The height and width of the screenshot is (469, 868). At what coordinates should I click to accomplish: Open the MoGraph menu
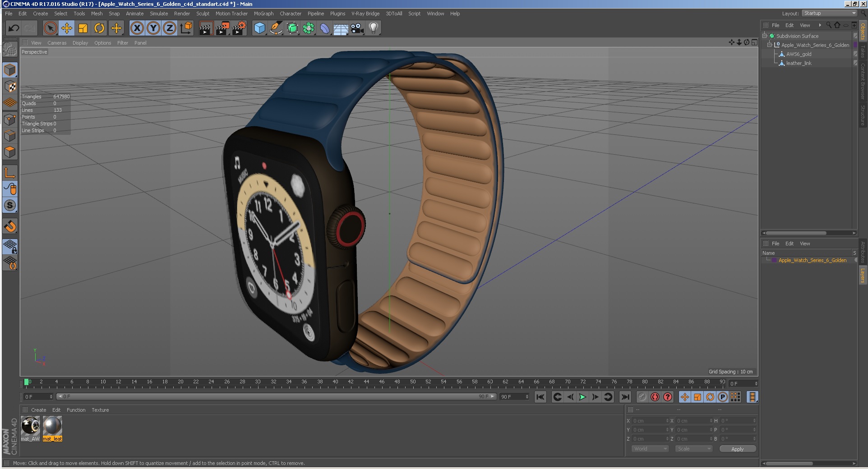(263, 14)
